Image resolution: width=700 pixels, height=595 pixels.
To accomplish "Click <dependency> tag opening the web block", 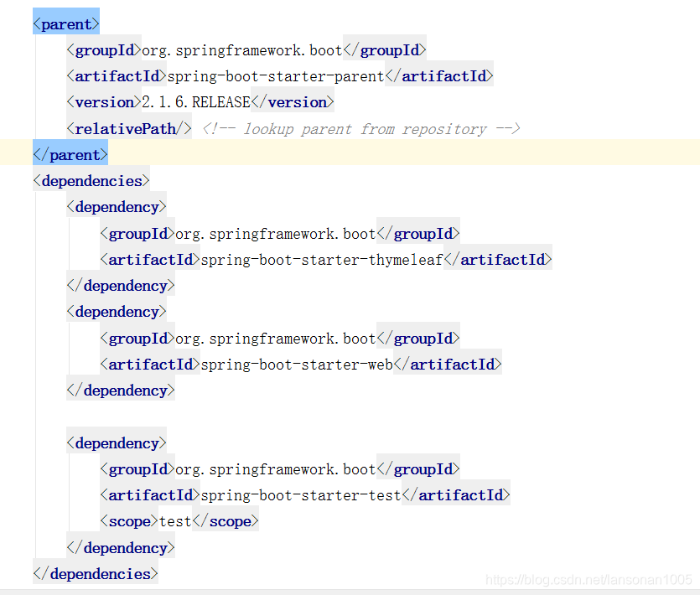I will [x=117, y=312].
